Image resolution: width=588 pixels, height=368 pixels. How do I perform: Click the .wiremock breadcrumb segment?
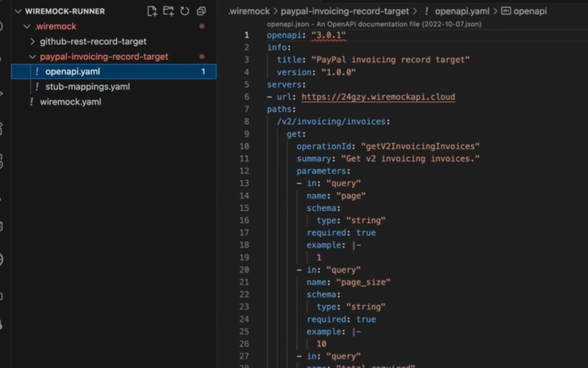click(x=249, y=11)
